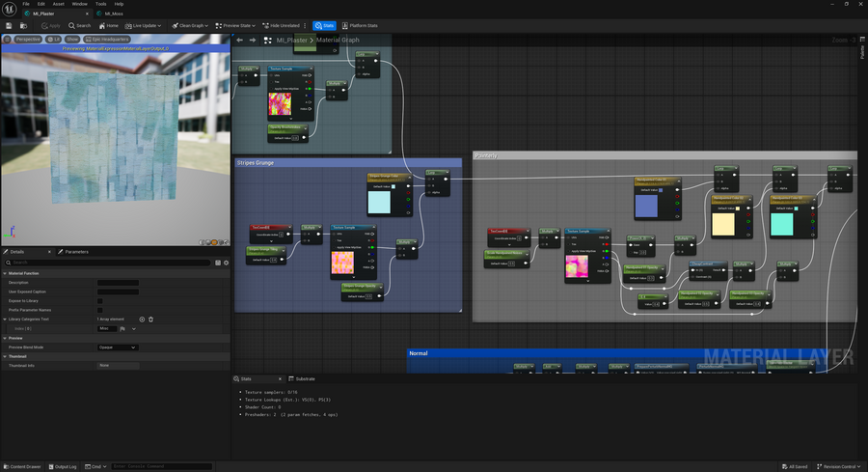Click the Save material icon

(x=9, y=25)
